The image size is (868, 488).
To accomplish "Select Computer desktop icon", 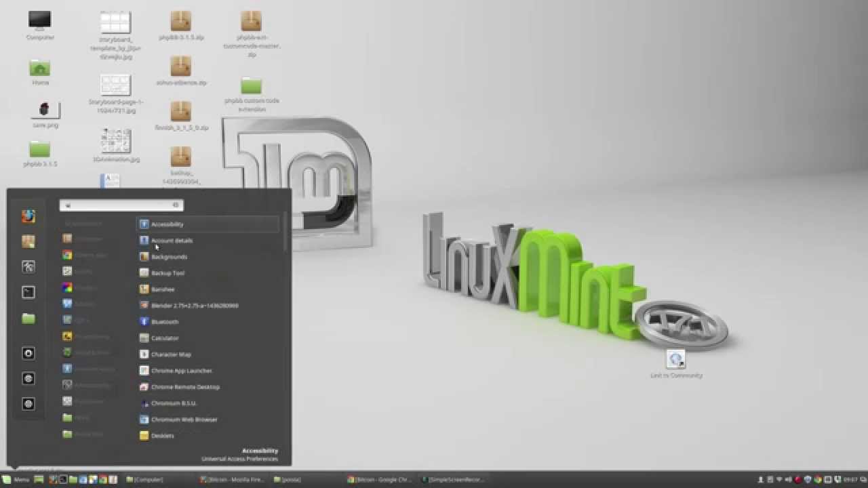I will point(40,26).
